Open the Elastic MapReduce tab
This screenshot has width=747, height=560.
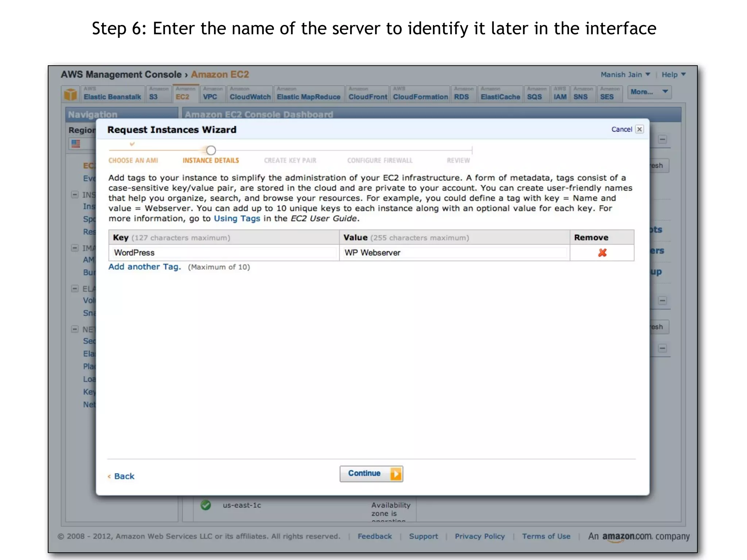coord(309,94)
